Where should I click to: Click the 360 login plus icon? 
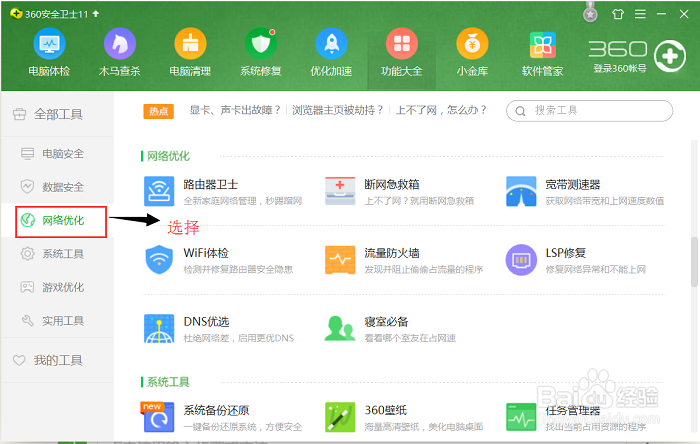[x=670, y=56]
